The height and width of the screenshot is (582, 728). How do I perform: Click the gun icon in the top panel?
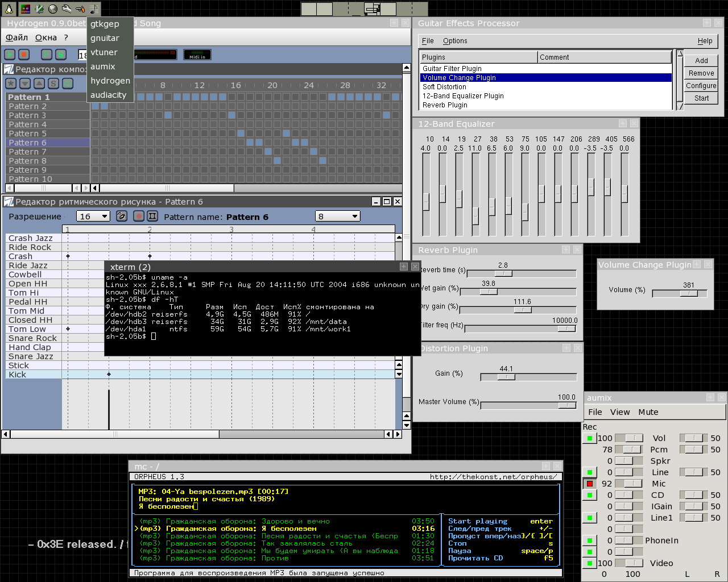(x=80, y=9)
